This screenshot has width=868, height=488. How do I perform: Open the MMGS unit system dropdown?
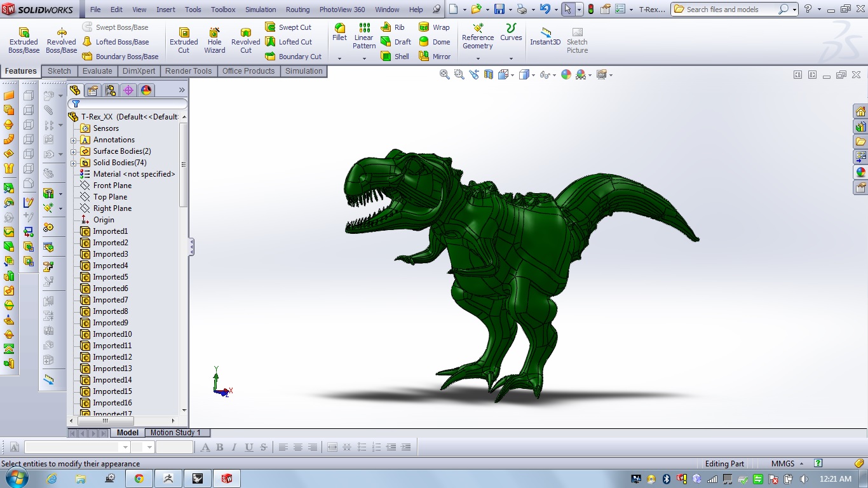pos(787,463)
